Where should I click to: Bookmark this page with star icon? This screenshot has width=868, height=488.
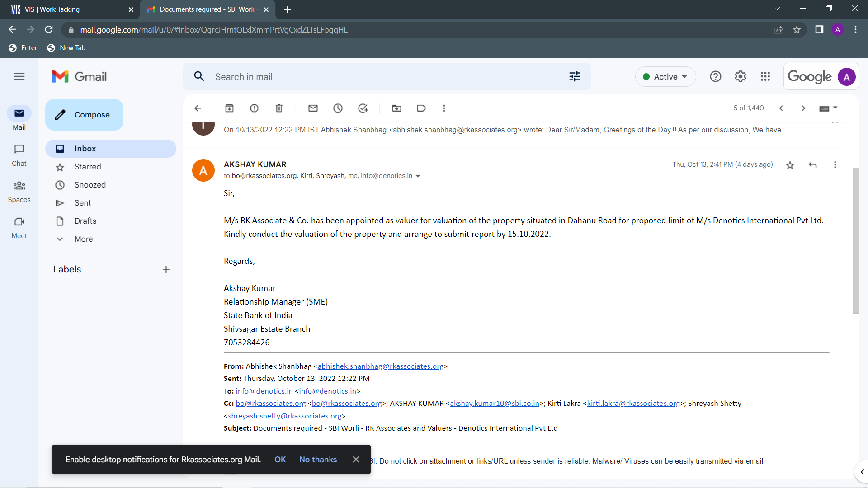point(797,30)
